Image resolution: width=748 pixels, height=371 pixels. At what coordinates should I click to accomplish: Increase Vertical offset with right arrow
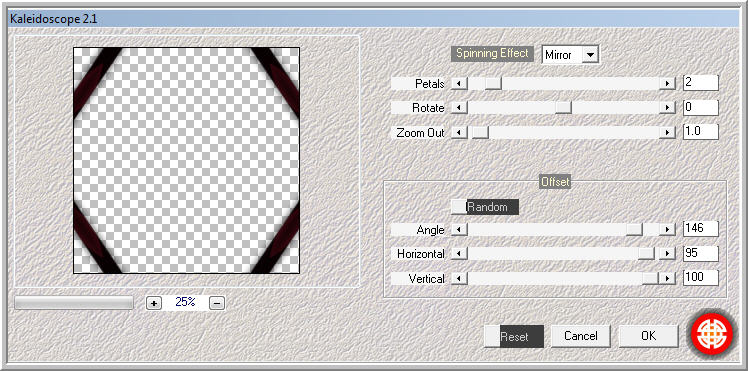point(667,278)
